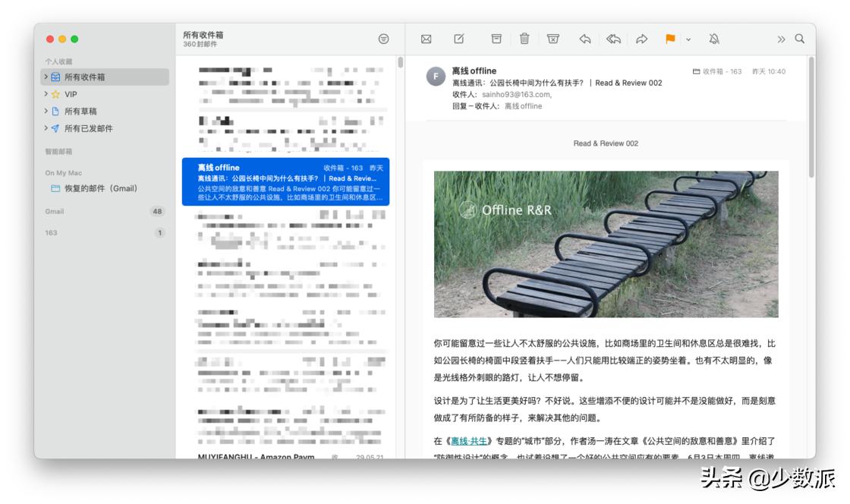Viewport: 850px width, 504px height.
Task: Show more toolbar items chevron
Action: coord(781,39)
